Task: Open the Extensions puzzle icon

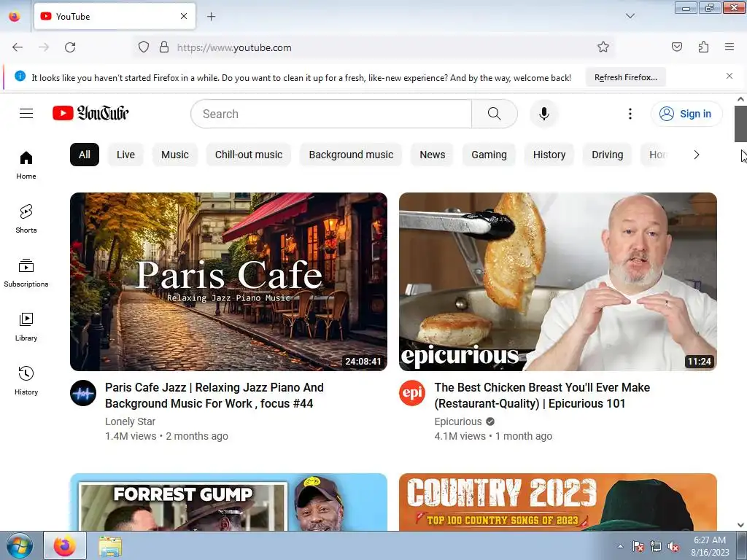Action: coord(703,47)
